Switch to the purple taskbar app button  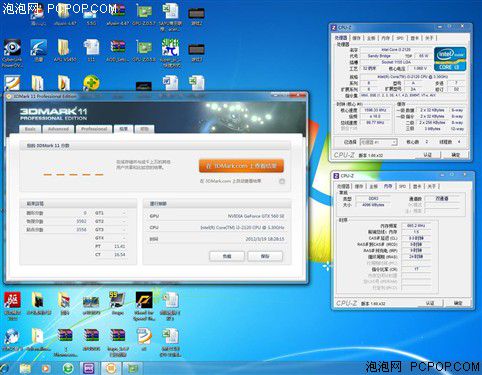tap(89, 368)
